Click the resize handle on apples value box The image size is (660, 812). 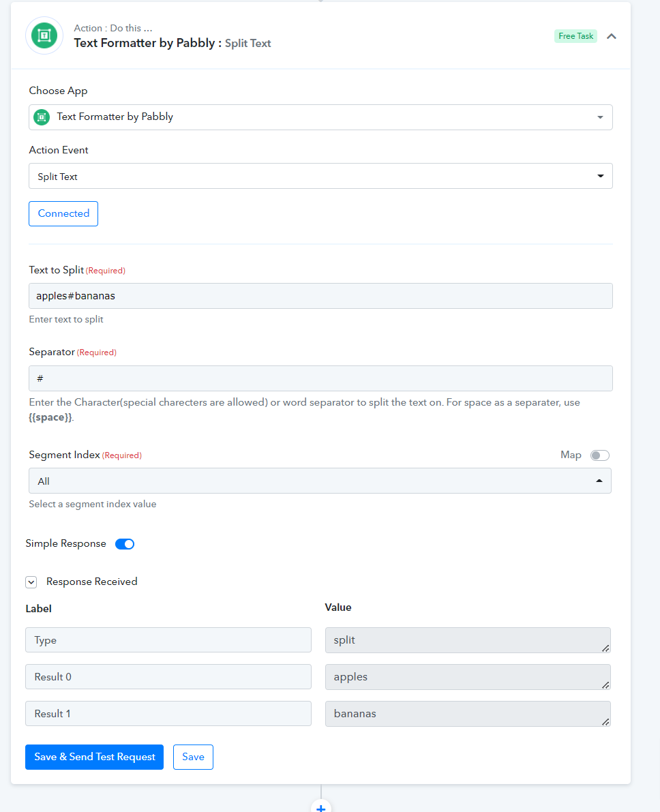coord(605,685)
